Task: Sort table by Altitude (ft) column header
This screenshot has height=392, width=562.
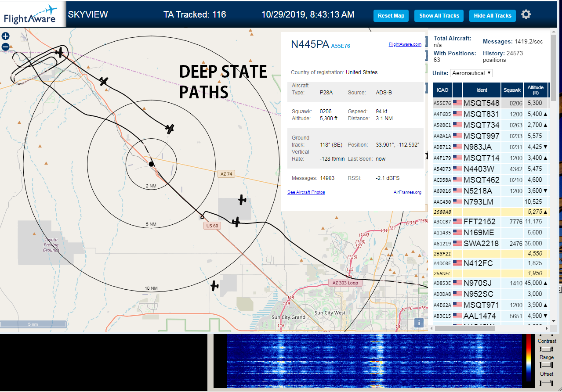Action: click(x=536, y=90)
